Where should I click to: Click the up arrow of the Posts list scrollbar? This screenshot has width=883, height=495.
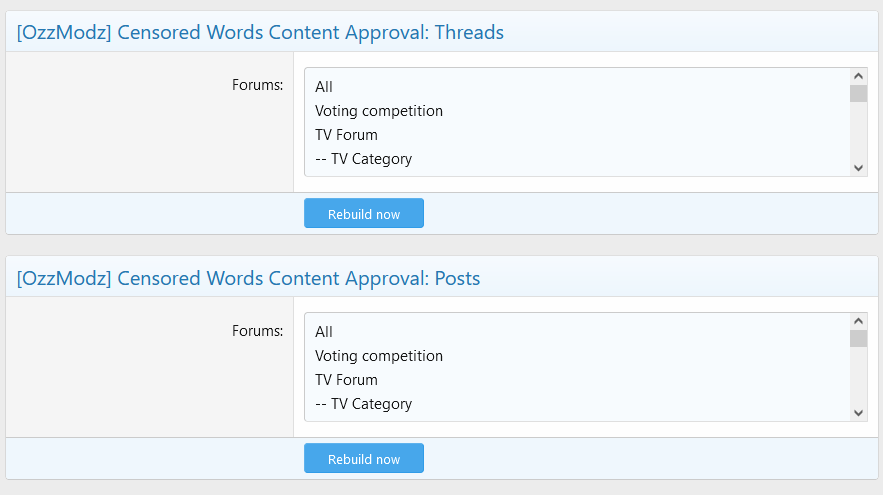858,321
